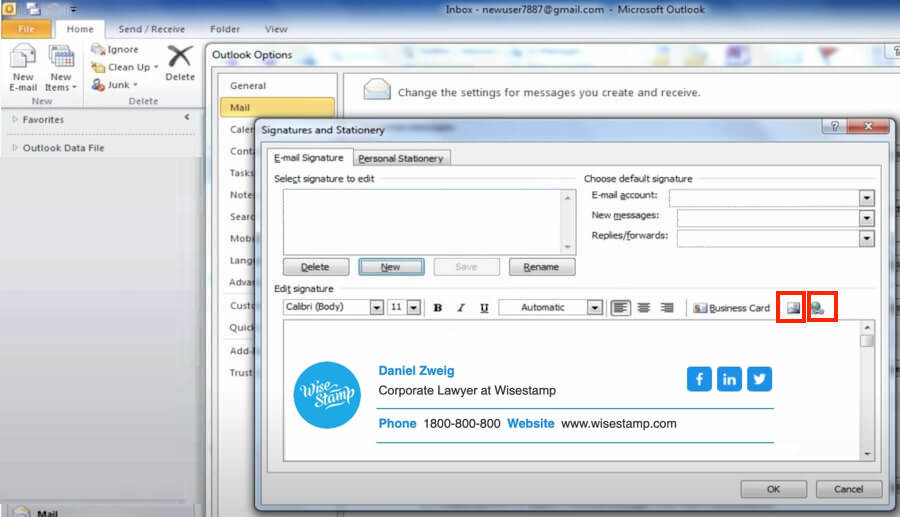Open the Automatic font color dropdown
Viewport: 900px width, 517px height.
pos(595,308)
